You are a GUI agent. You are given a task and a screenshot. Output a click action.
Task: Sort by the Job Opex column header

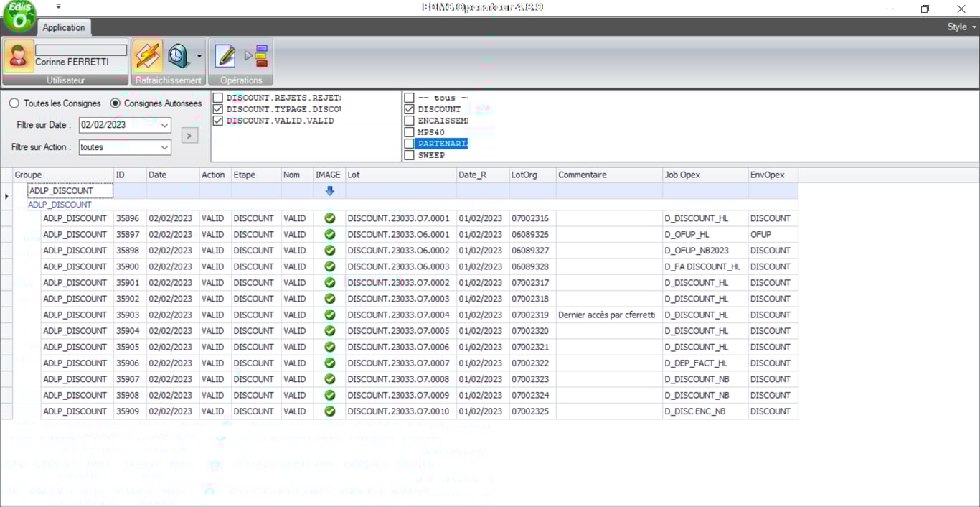[x=705, y=175]
